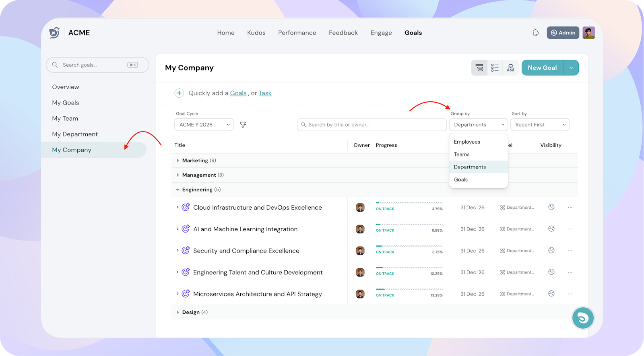The image size is (644, 356).
Task: Switch to the org chart view icon
Action: click(510, 68)
